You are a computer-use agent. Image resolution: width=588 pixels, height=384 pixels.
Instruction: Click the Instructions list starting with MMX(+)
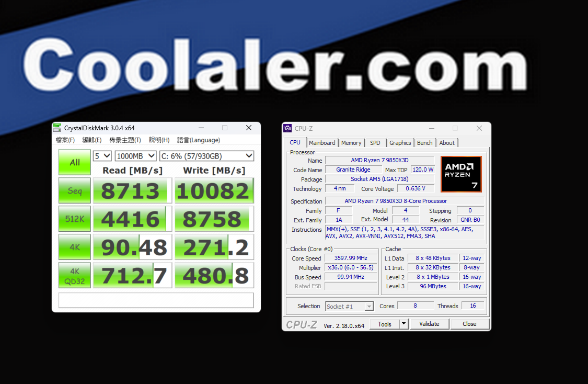click(404, 233)
